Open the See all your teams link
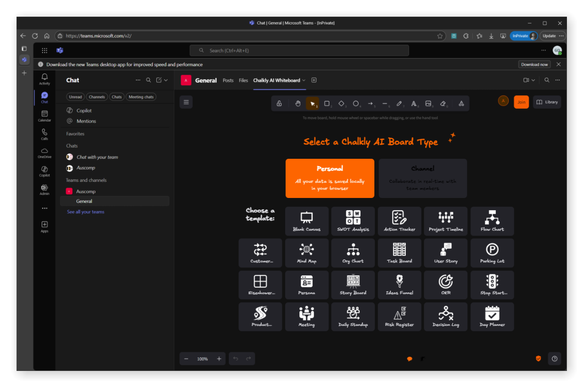588x392 pixels. [x=86, y=212]
